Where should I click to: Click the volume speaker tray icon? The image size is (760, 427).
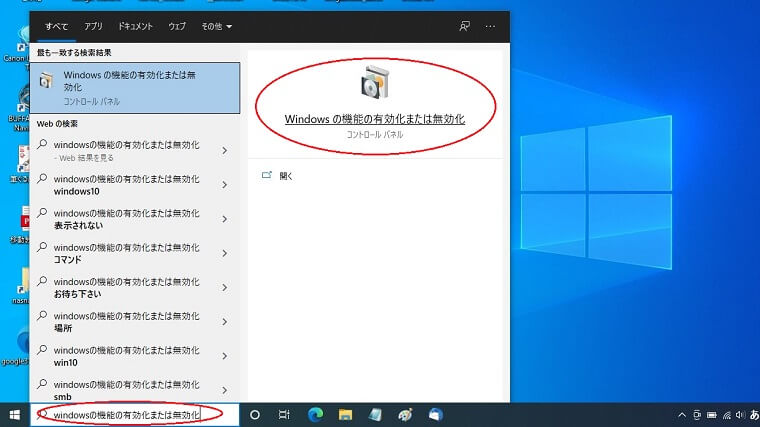click(x=740, y=415)
